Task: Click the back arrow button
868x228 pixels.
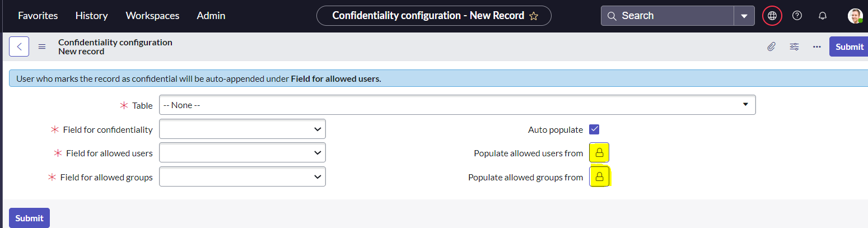Action: click(19, 46)
